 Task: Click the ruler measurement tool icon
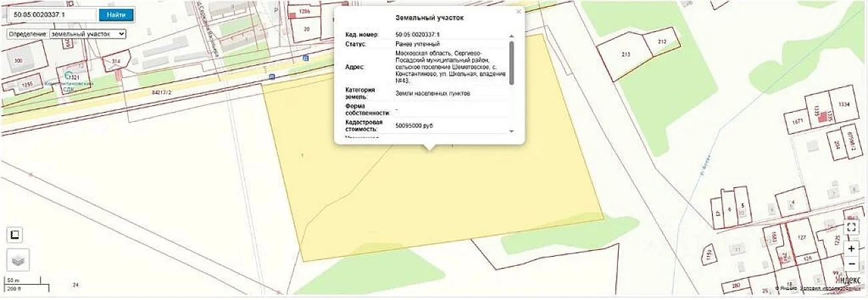point(15,234)
